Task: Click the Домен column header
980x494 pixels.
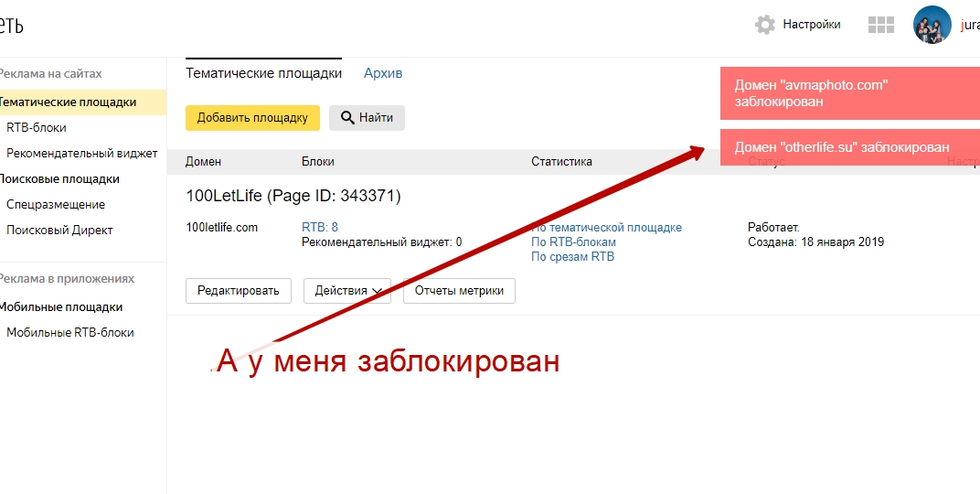Action: point(203,161)
